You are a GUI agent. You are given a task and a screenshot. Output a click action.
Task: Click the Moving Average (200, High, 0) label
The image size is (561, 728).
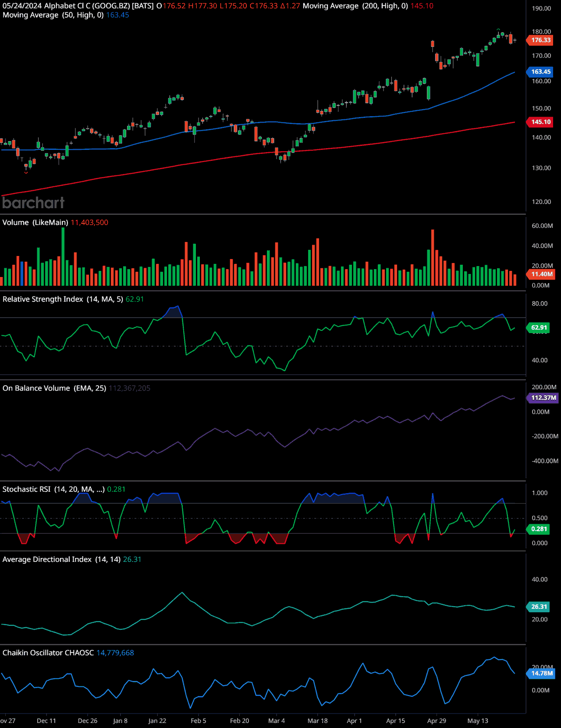[355, 6]
